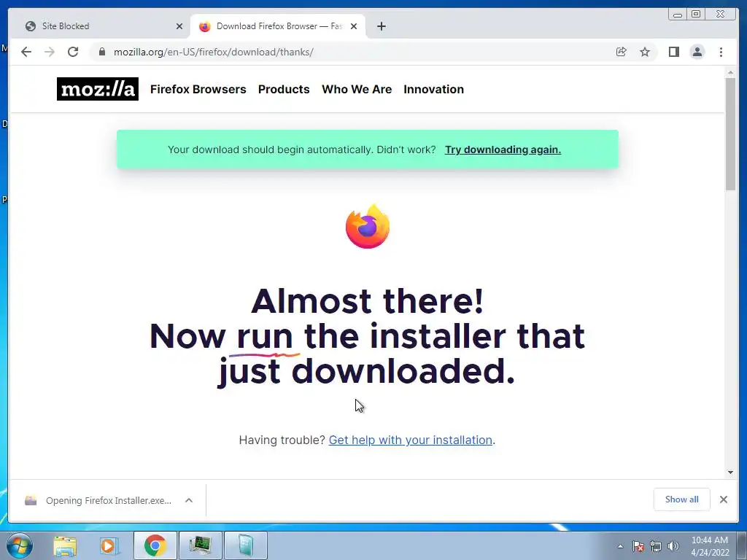View site info via padlock icon
The image size is (747, 560).
point(102,52)
